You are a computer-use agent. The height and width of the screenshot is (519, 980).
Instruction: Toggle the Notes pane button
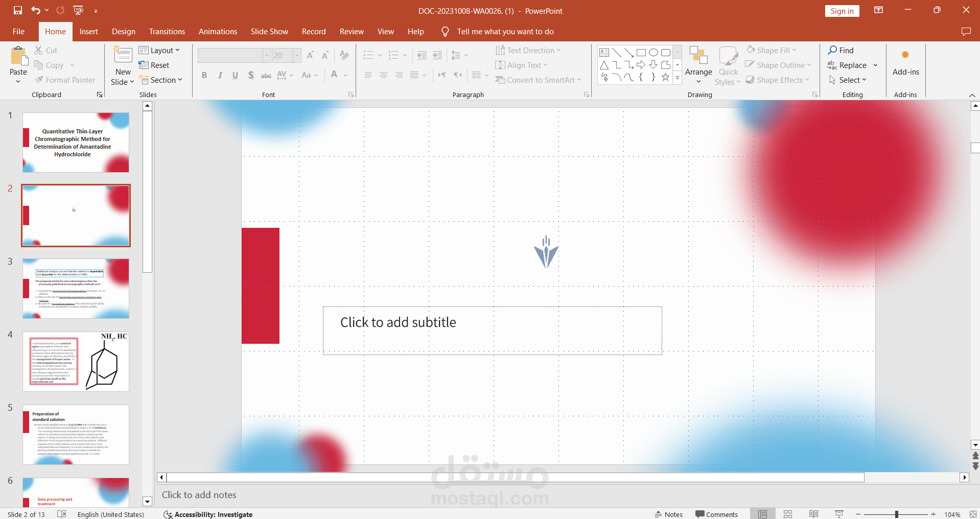(668, 514)
